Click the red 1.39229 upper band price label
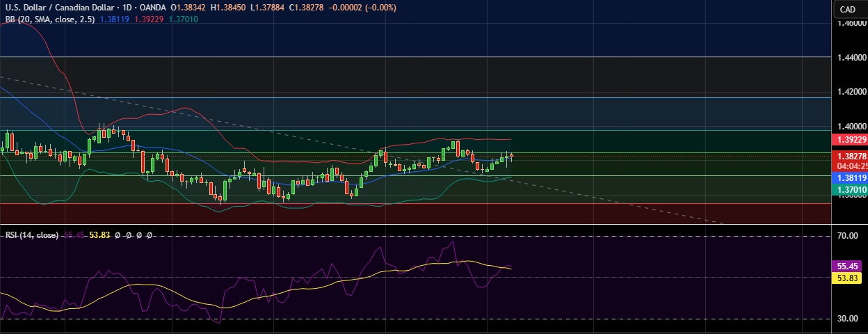 click(x=849, y=140)
